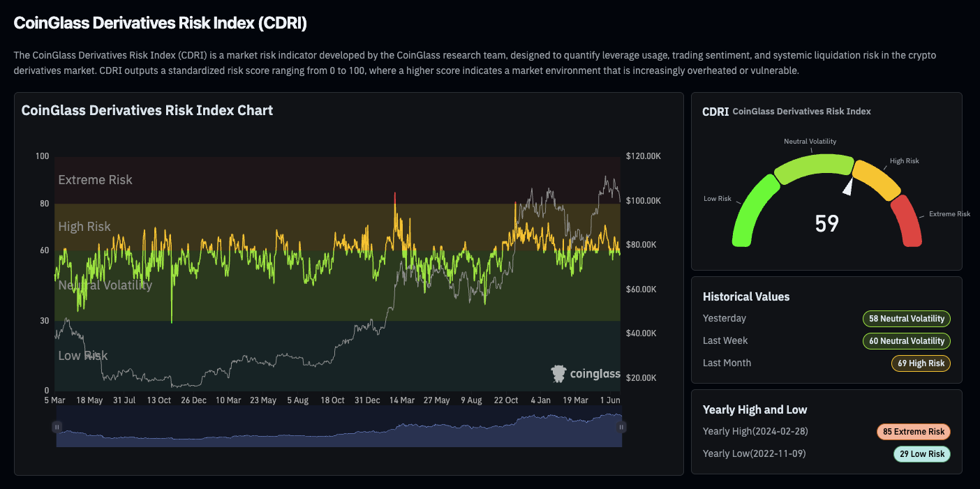Click the red peak spike in chart
The width and height of the screenshot is (980, 489).
pos(395,197)
